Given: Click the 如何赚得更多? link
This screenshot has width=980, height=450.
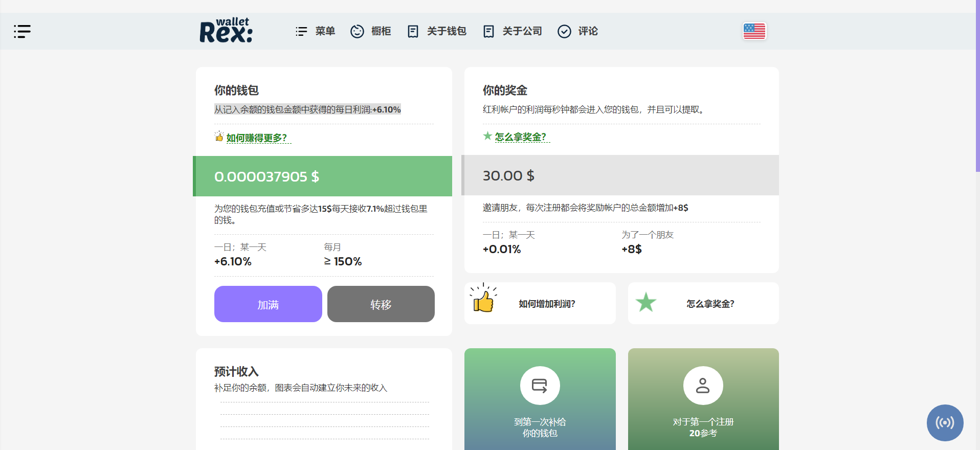Looking at the screenshot, I should click(257, 138).
